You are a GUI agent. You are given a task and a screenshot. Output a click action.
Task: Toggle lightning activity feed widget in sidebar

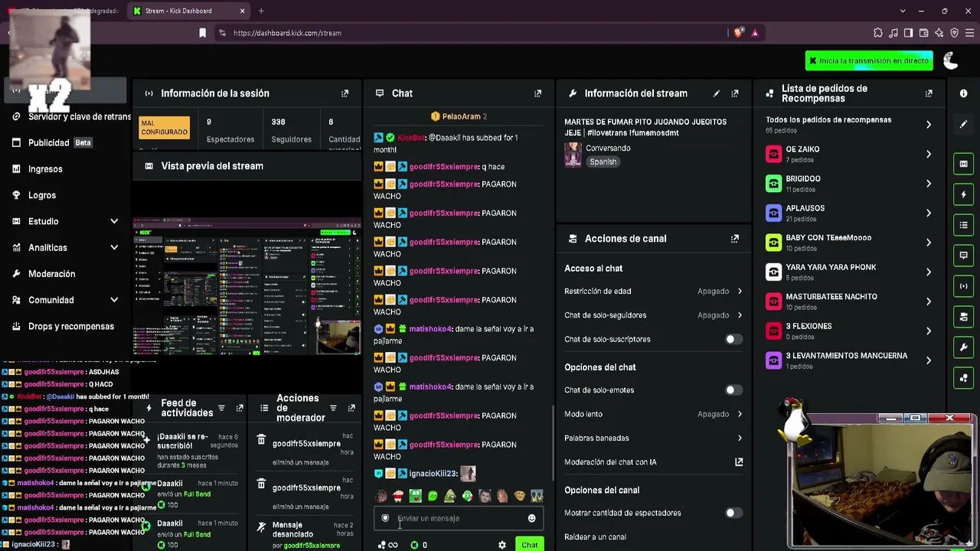point(963,194)
